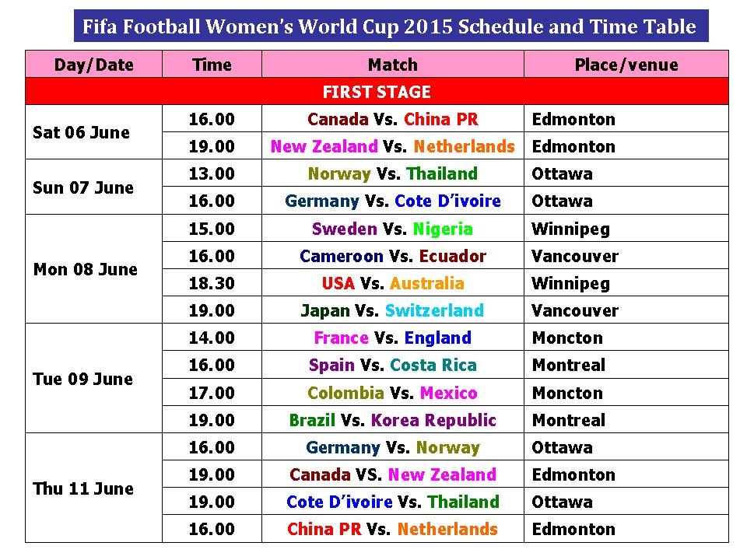Image resolution: width=747 pixels, height=560 pixels.
Task: Click the 13.00 time cell
Action: [x=212, y=173]
